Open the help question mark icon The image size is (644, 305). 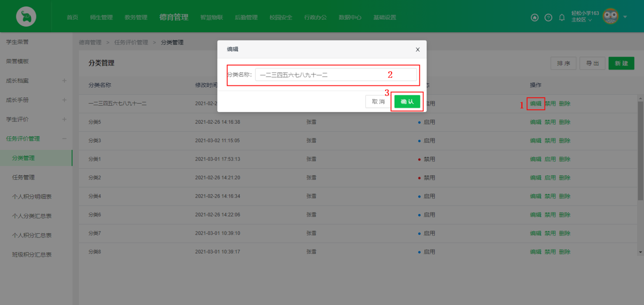pos(548,18)
